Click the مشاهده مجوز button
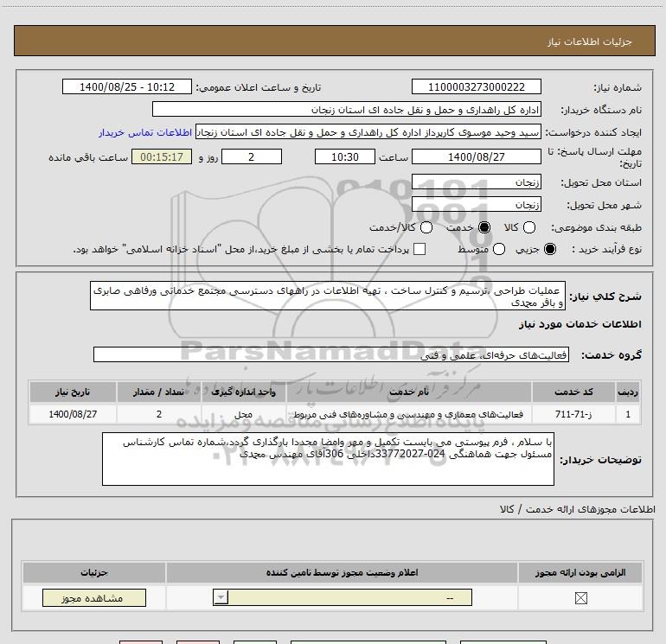 coord(94,597)
